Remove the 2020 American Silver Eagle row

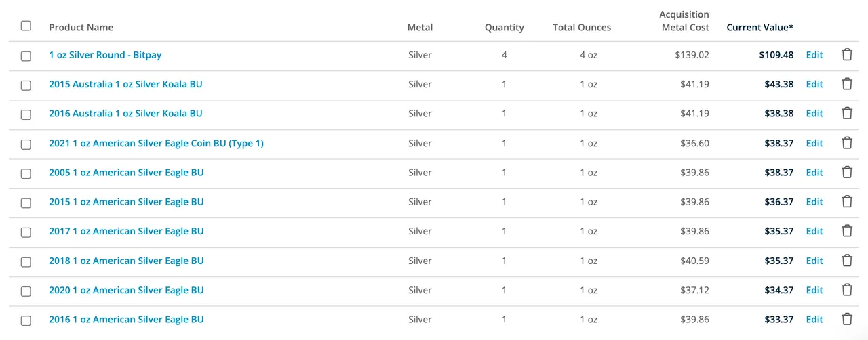point(847,290)
